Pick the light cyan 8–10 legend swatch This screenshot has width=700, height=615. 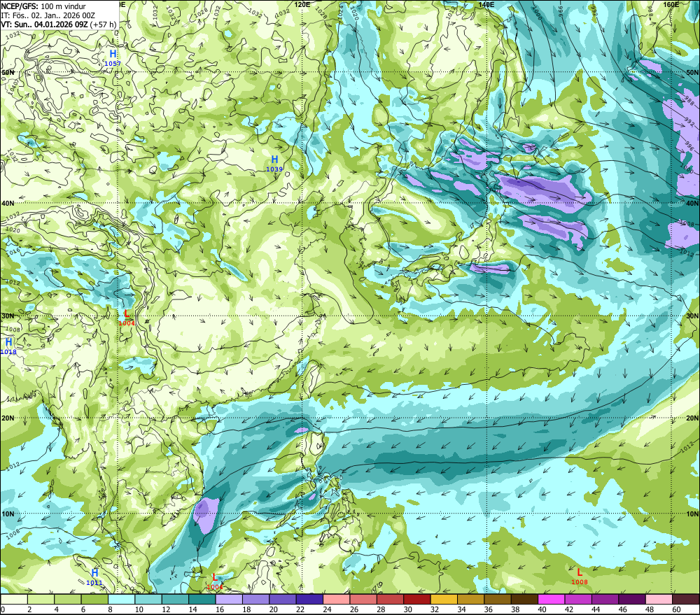tap(121, 599)
